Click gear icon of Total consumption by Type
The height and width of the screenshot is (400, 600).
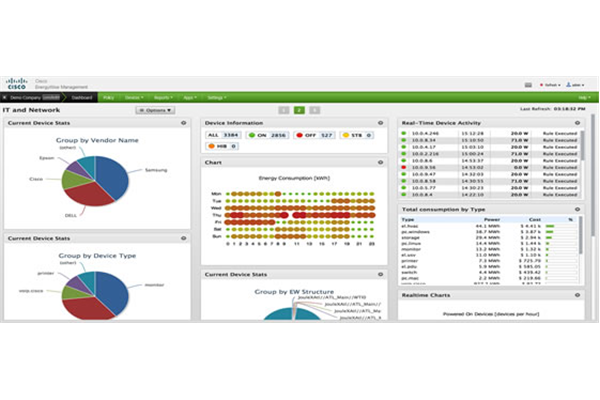point(577,209)
